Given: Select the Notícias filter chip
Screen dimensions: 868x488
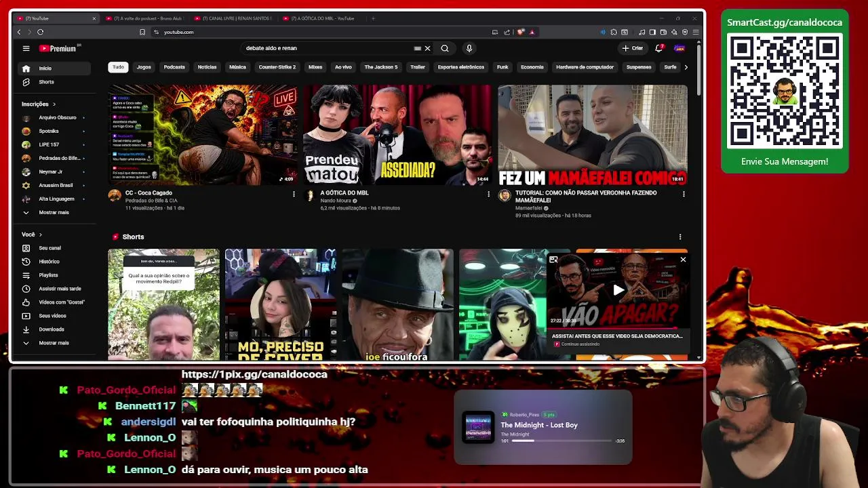Looking at the screenshot, I should coord(207,67).
